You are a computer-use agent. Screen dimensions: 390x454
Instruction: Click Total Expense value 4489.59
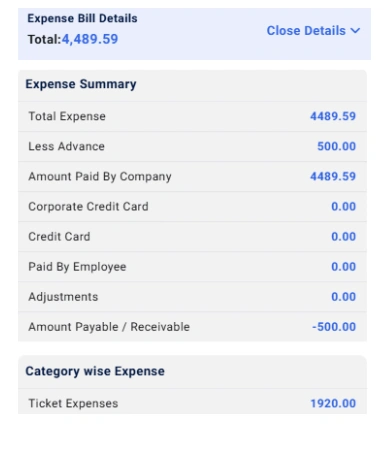pyautogui.click(x=333, y=116)
